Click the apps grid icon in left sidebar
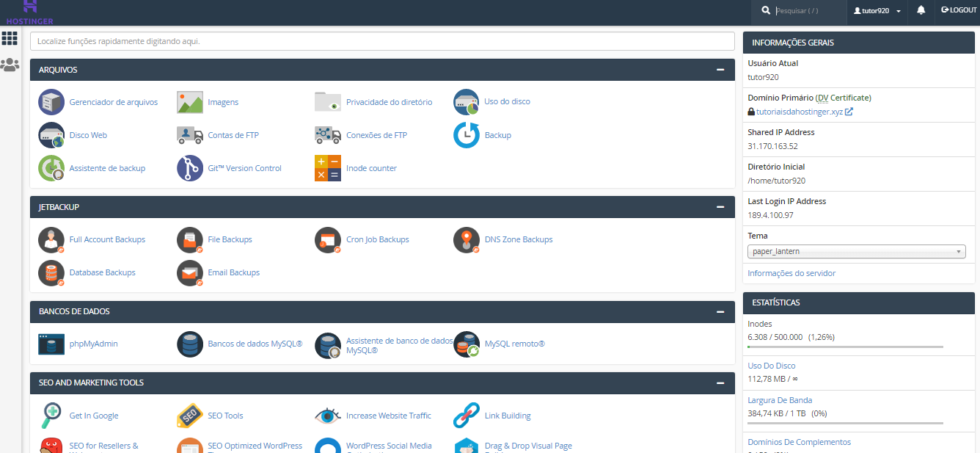 click(10, 38)
